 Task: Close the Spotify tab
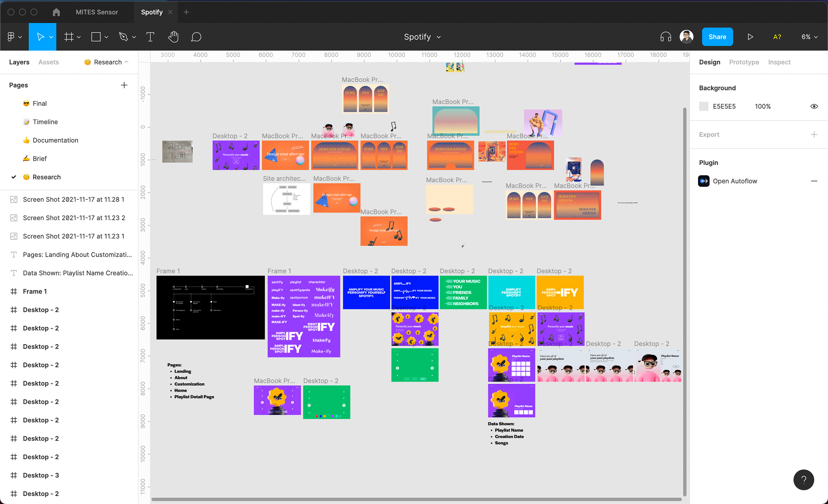coord(170,12)
